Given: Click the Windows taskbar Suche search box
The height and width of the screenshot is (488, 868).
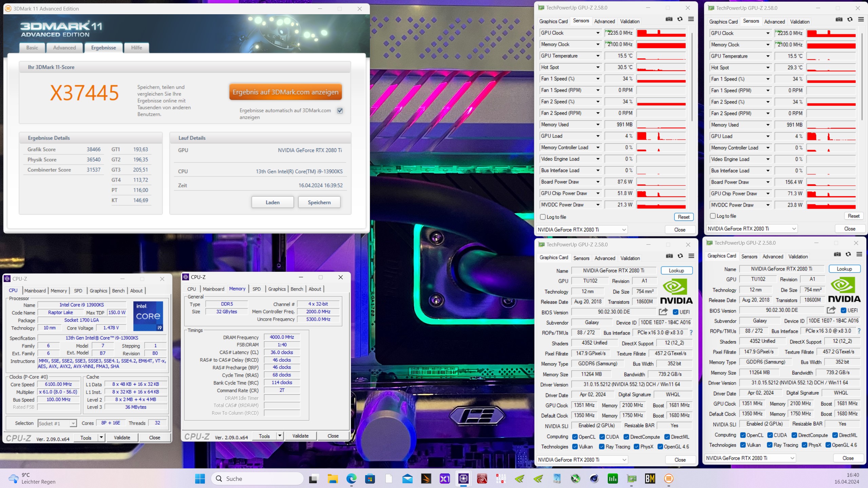Looking at the screenshot, I should (x=257, y=478).
